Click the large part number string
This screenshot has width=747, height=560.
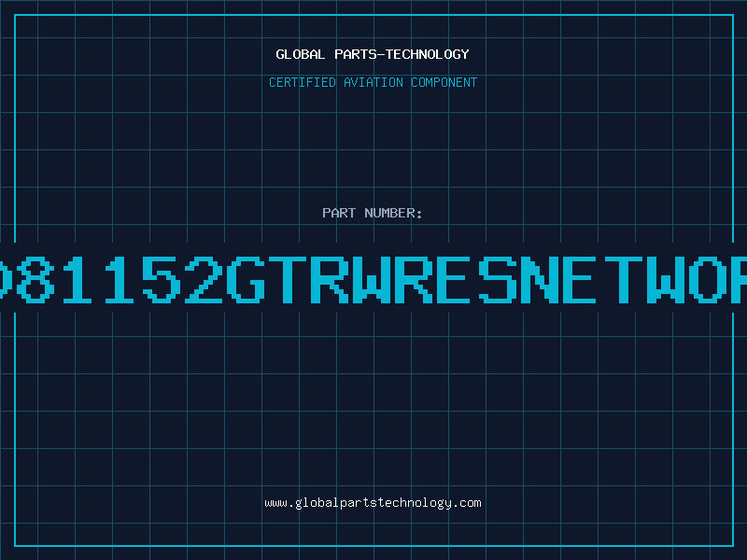point(373,279)
